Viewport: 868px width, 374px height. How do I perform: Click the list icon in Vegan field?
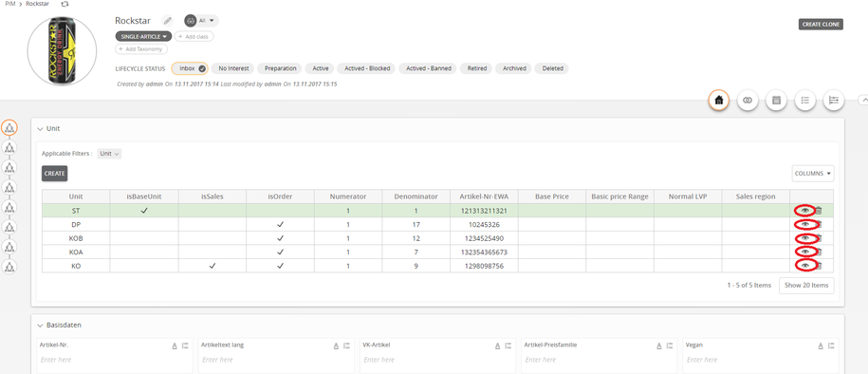[x=831, y=346]
